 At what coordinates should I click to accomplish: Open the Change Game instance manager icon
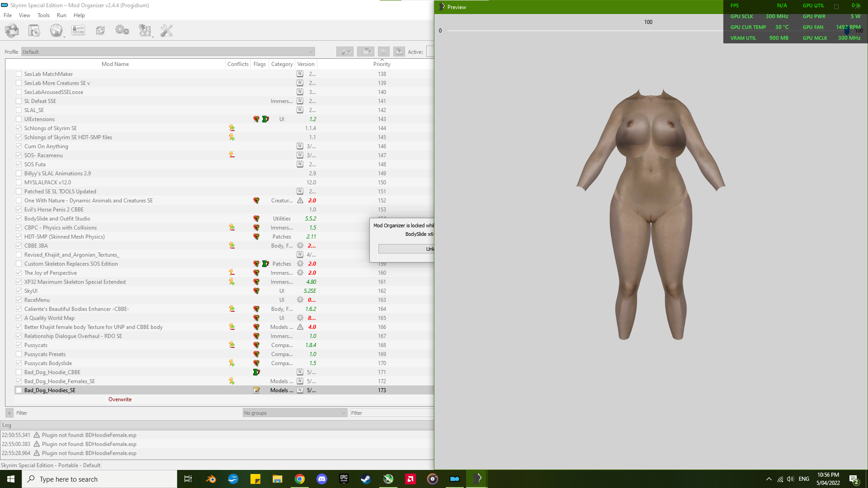click(x=12, y=30)
